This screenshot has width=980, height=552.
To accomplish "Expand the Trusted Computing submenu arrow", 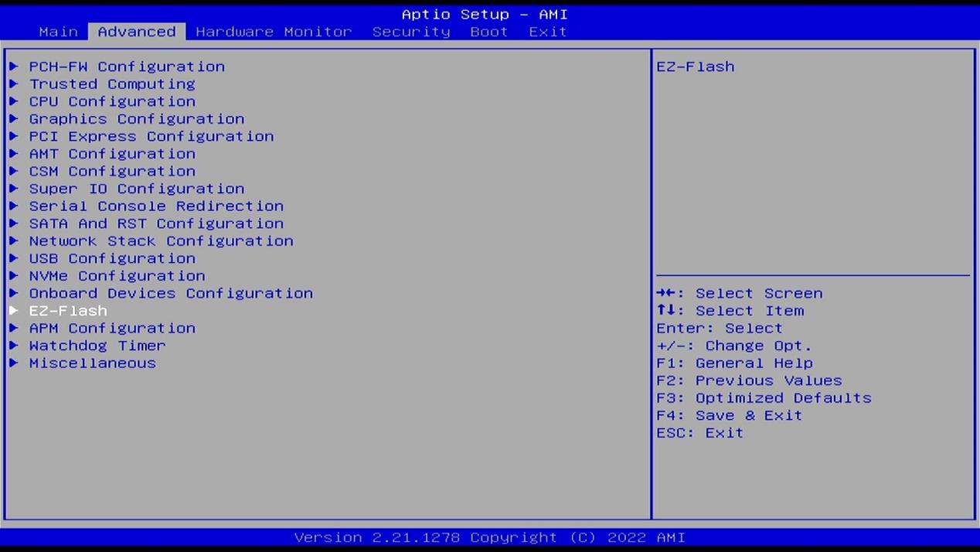I will (x=14, y=84).
